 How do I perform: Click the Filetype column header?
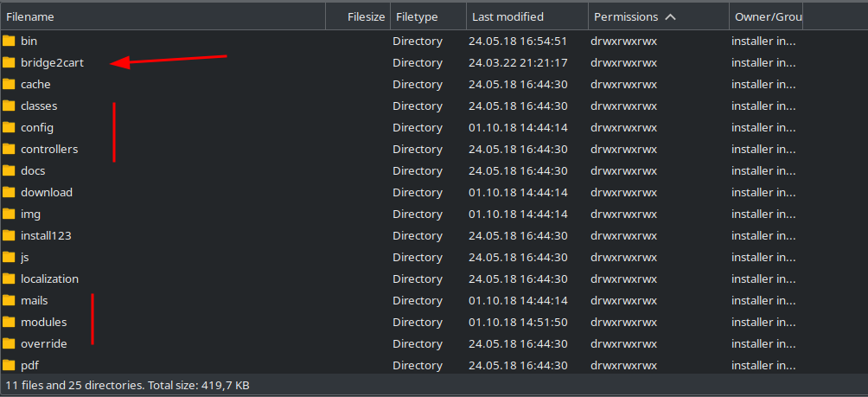point(417,16)
